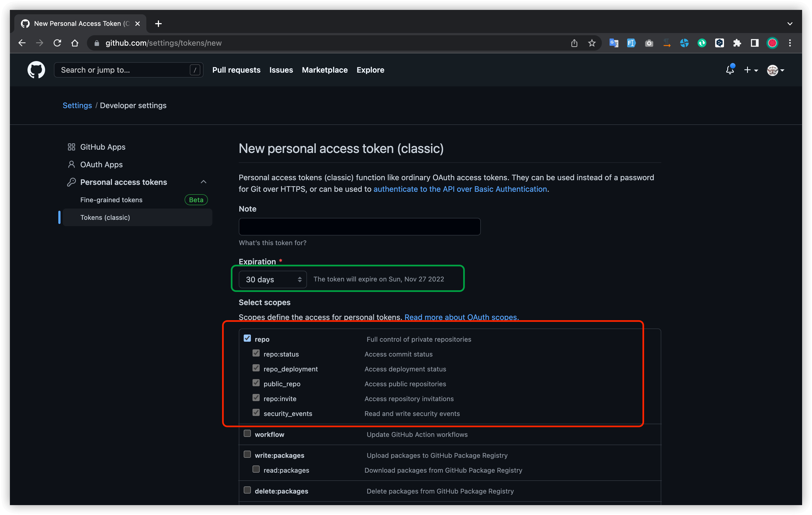Viewport: 812px width, 515px height.
Task: Click the token expiry date text
Action: 379,279
